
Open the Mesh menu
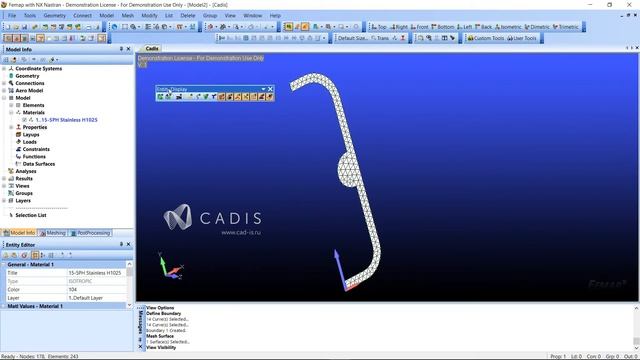(x=127, y=16)
